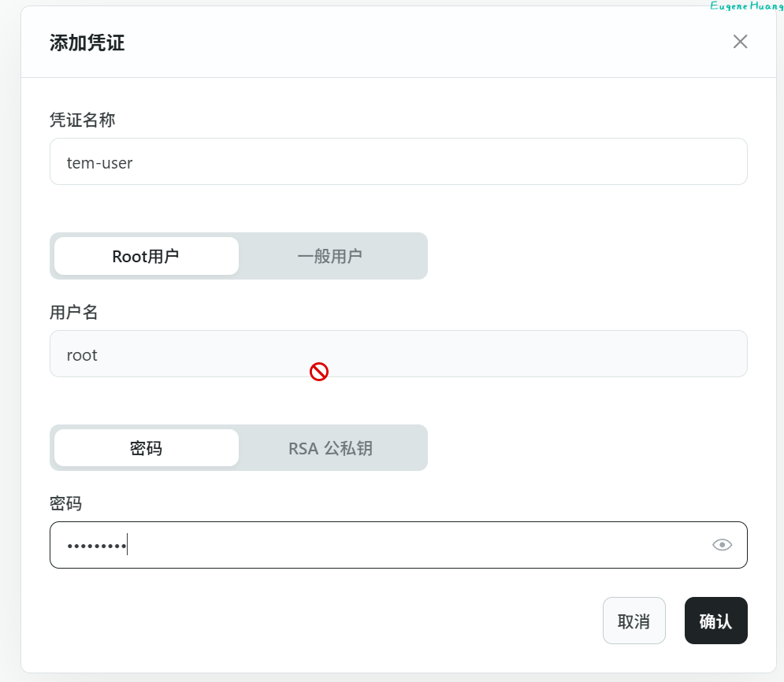Select the 密码 authentication tab
This screenshot has width=784, height=682.
pos(146,448)
